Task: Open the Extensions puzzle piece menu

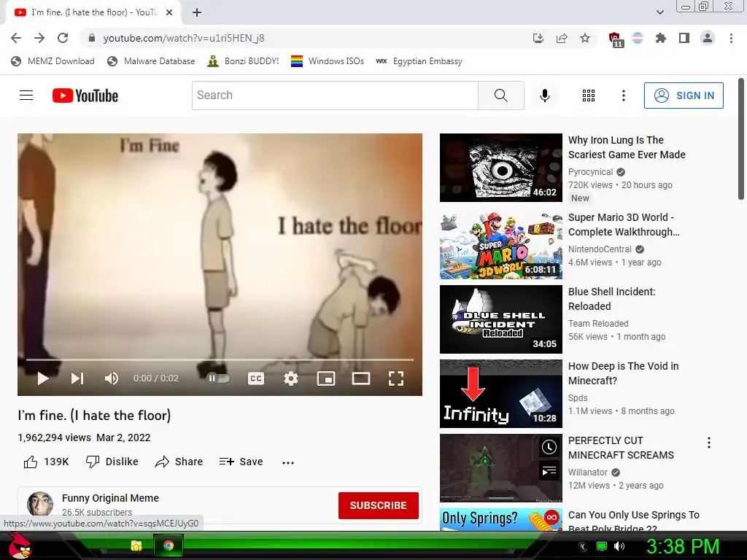Action: click(x=661, y=38)
